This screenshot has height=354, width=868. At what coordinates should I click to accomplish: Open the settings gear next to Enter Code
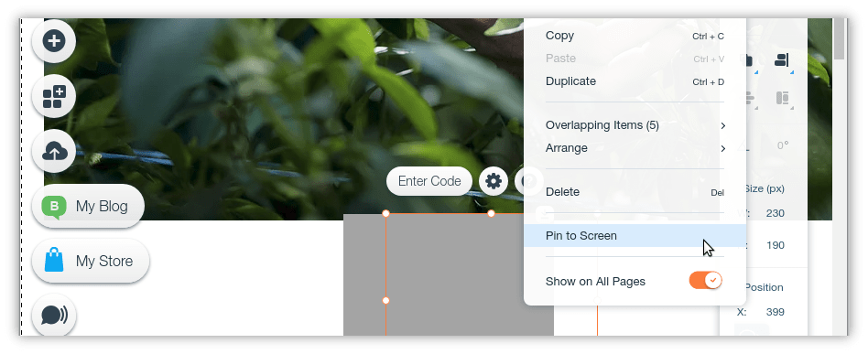[494, 181]
